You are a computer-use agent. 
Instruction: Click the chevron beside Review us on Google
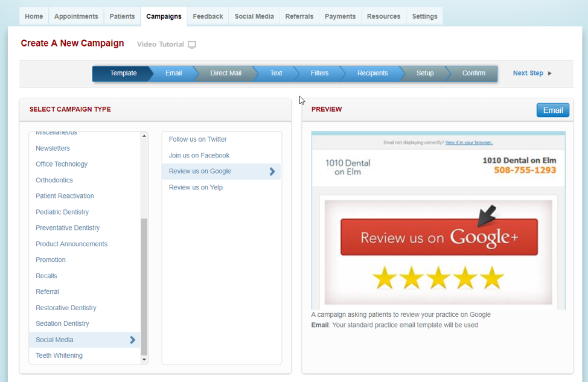point(272,172)
